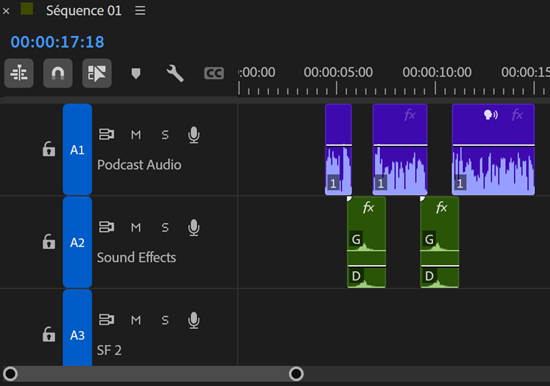Enable voice-over record on Sound Effects
This screenshot has width=550, height=386.
194,228
